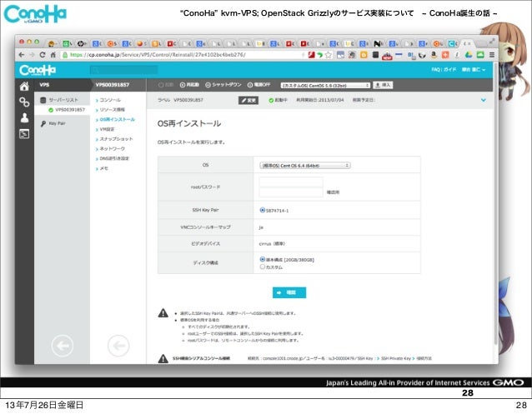The width and height of the screenshot is (532, 414).
Task: Open the Chrome hamburger menu
Action: [492, 55]
